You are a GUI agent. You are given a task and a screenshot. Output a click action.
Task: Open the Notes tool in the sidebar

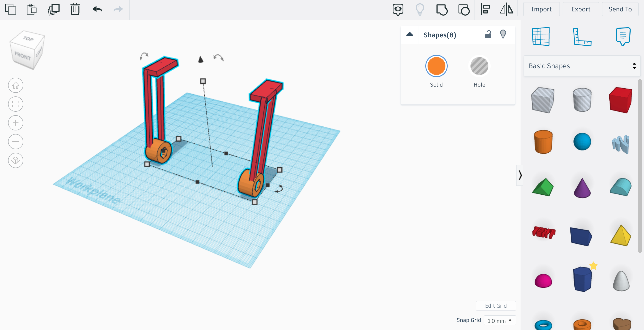tap(623, 36)
